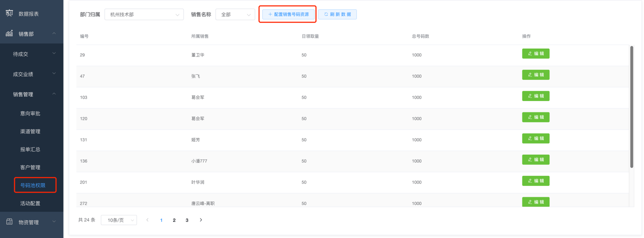Viewport: 644px width, 238px height.
Task: Select 客户管理 menu item
Action: pyautogui.click(x=30, y=167)
